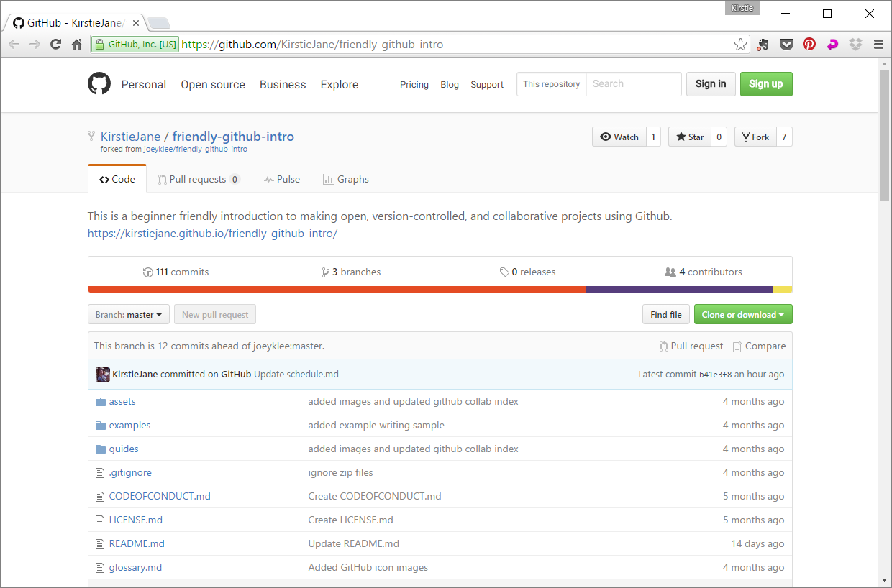The image size is (892, 588).
Task: Open the browser home page icon
Action: tap(77, 45)
